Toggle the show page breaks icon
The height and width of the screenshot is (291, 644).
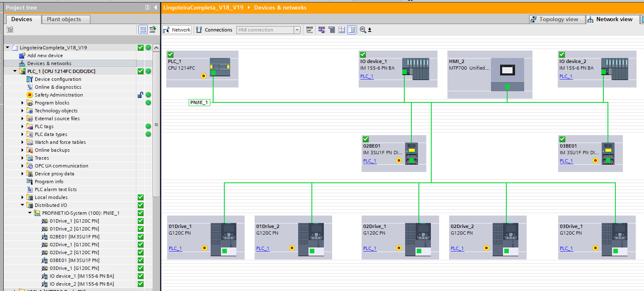point(341,29)
